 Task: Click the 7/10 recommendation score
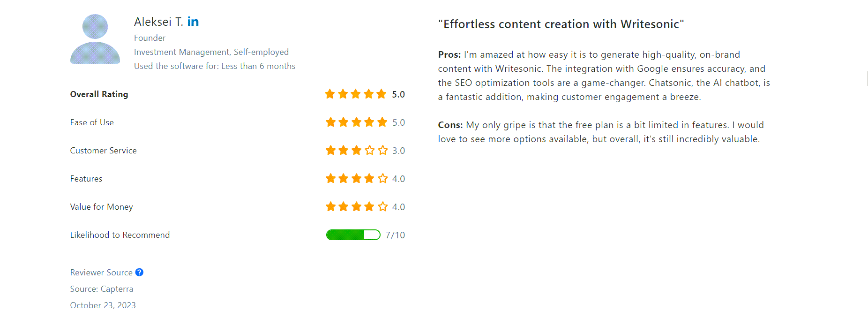[x=395, y=235]
